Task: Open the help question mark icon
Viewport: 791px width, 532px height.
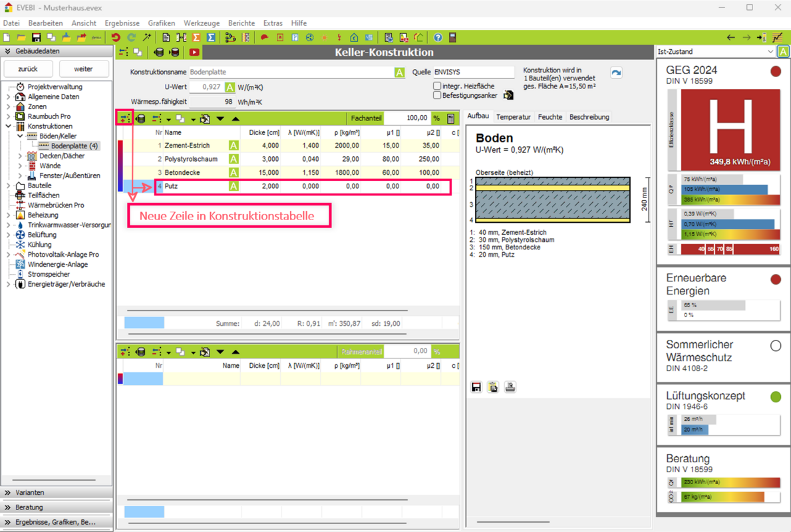Action: pyautogui.click(x=438, y=38)
